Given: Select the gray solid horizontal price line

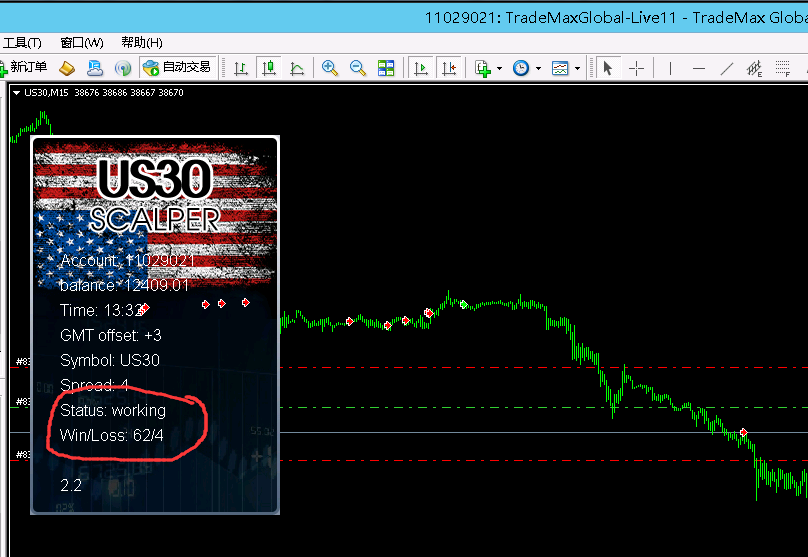Looking at the screenshot, I should click(543, 433).
